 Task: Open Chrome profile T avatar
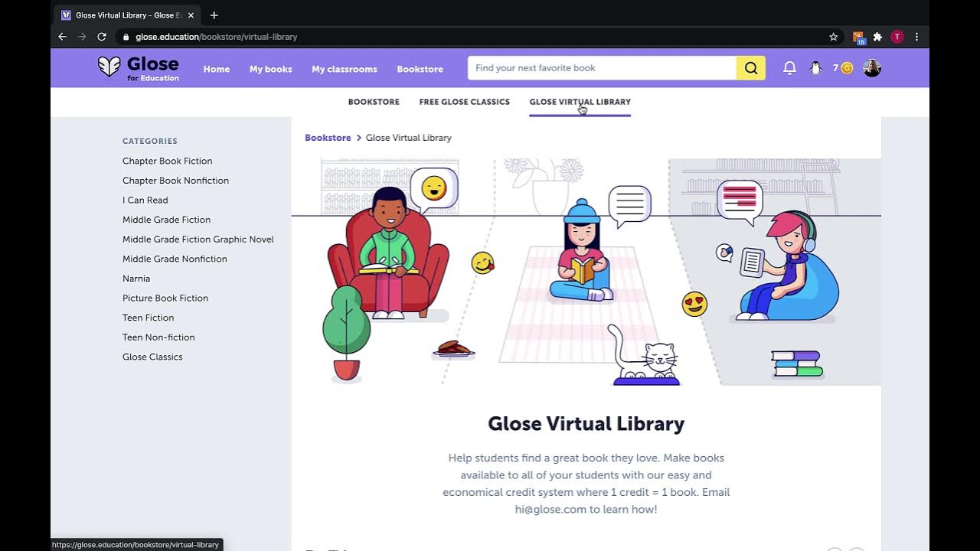point(897,37)
